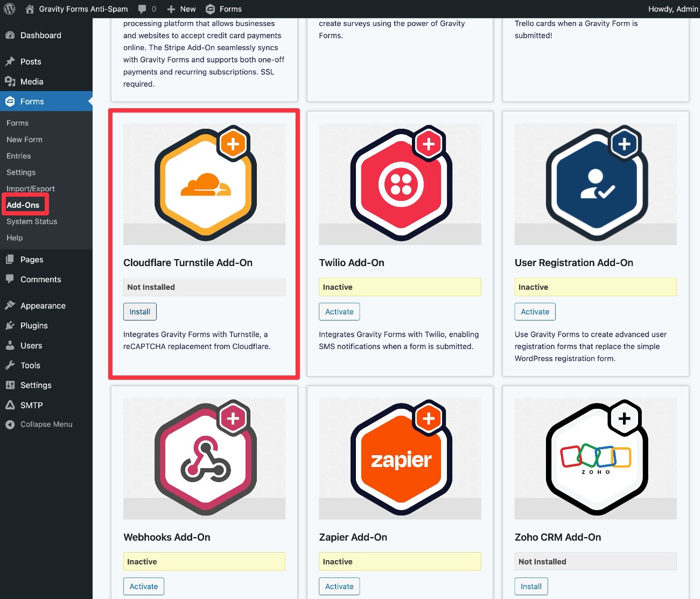Open the New item dropdown in admin bar

[x=181, y=9]
